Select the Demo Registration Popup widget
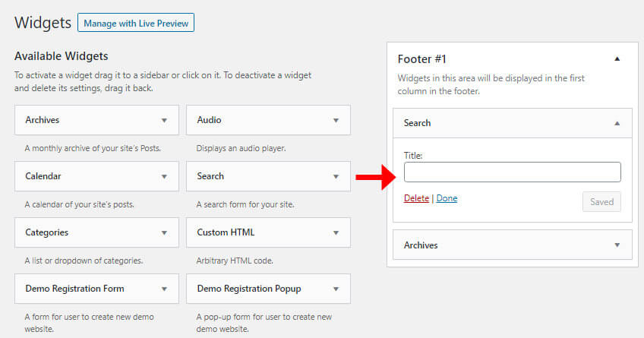This screenshot has height=338, width=644. pos(268,289)
